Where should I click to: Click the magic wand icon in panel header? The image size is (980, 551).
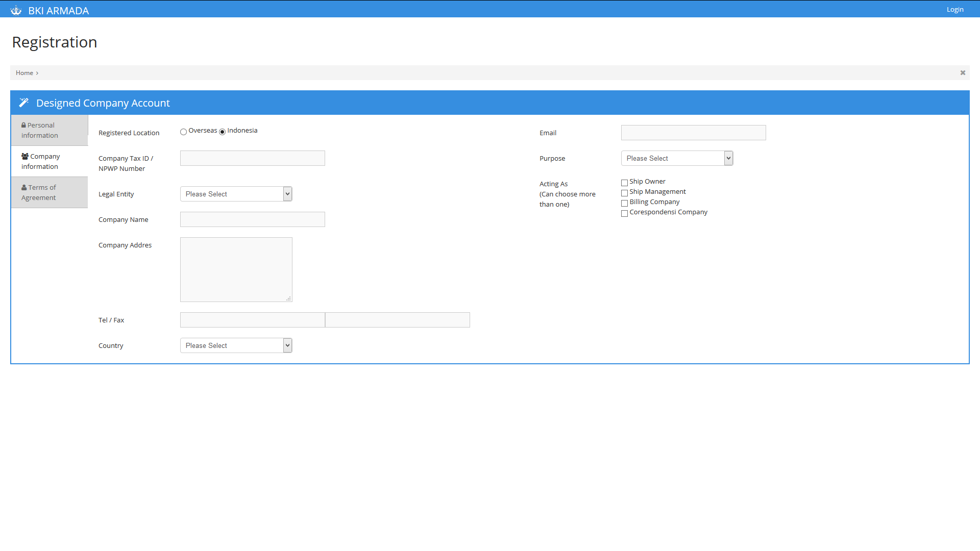pos(23,103)
